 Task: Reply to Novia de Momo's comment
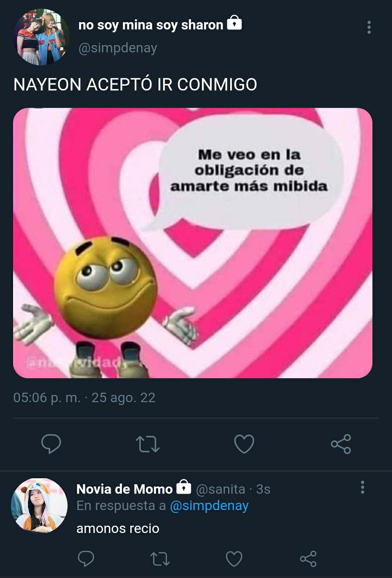(86, 558)
